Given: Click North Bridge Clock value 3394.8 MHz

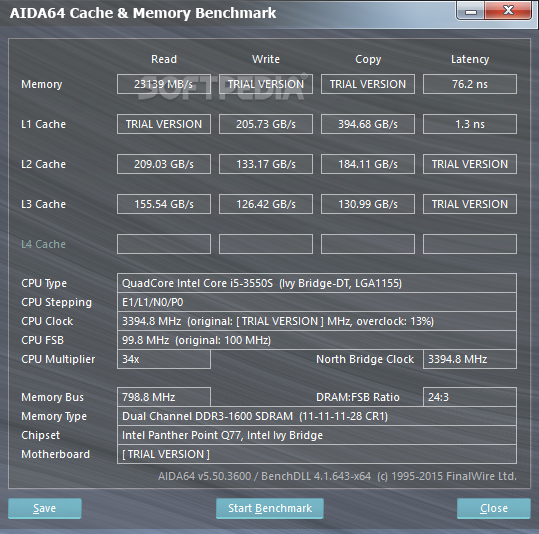Looking at the screenshot, I should (x=470, y=359).
